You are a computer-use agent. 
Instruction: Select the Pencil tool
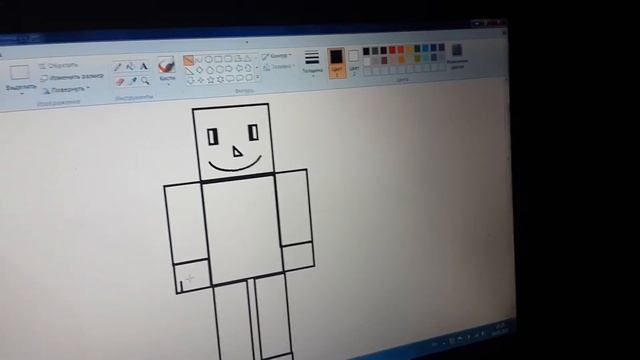(118, 67)
